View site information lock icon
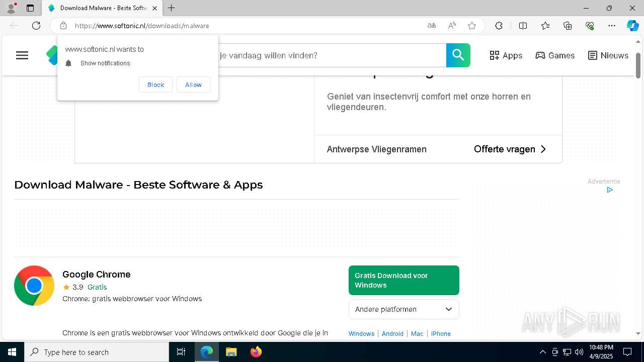 tap(63, 26)
